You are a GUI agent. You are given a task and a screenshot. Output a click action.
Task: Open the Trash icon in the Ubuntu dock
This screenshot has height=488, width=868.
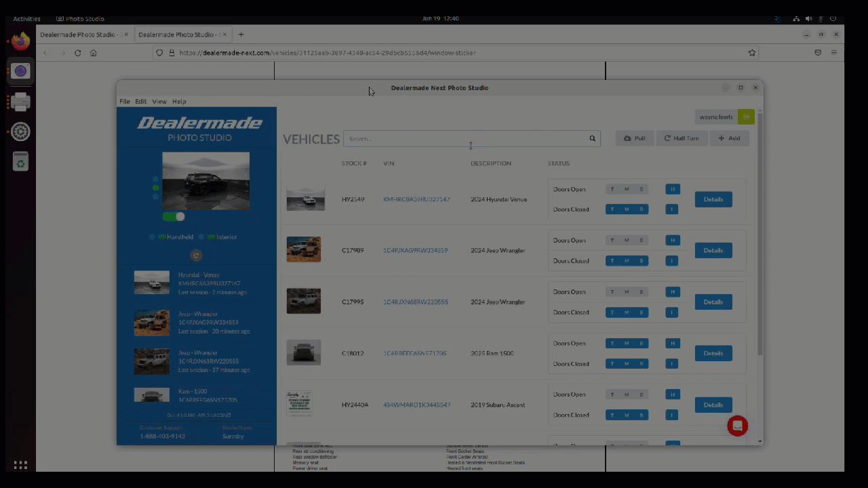(x=20, y=161)
